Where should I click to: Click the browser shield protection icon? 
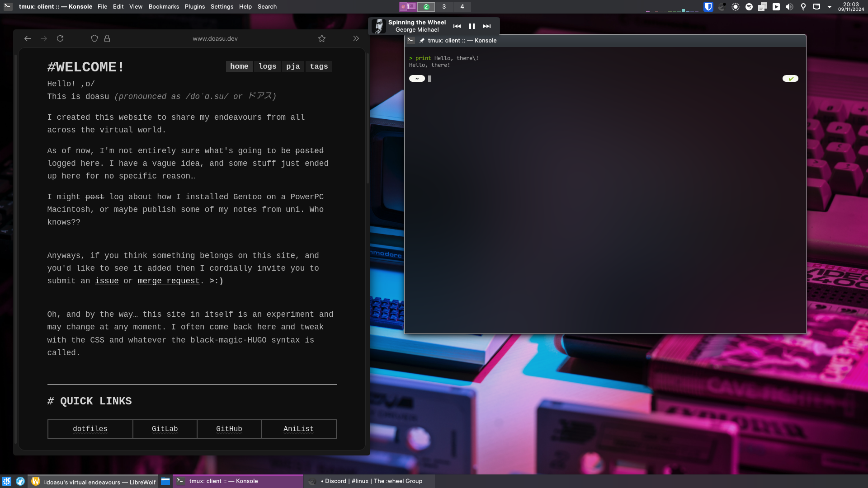(x=94, y=39)
